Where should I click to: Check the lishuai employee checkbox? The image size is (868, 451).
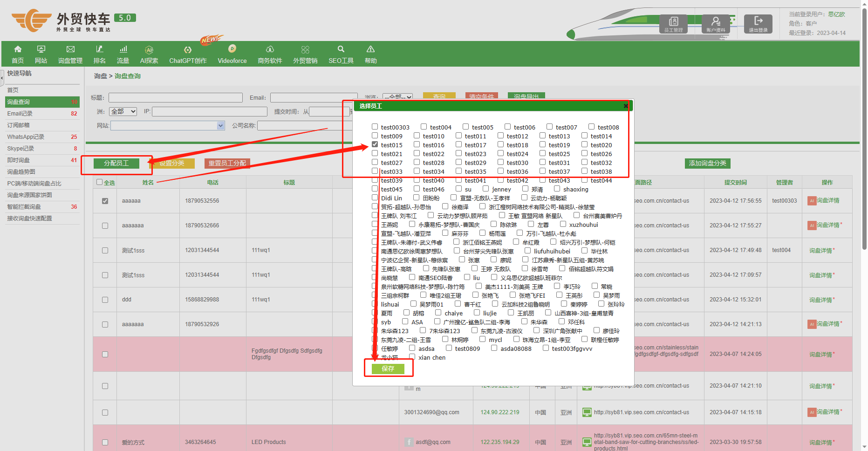(375, 304)
